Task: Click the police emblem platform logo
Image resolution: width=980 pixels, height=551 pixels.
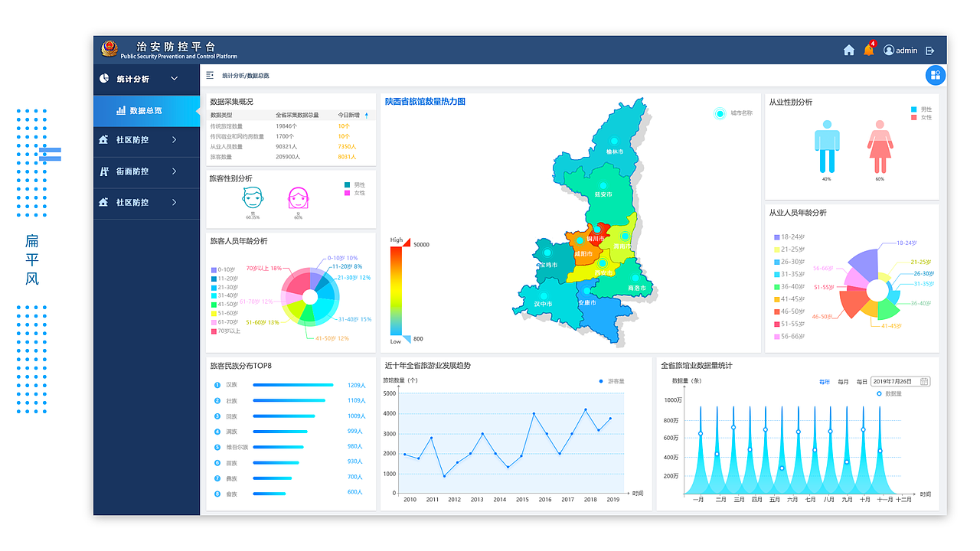Action: (x=109, y=50)
